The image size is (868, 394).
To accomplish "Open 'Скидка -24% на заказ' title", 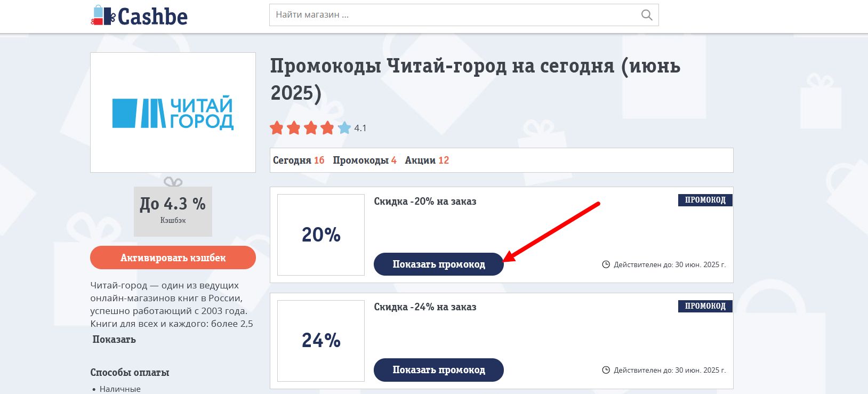I will (x=425, y=307).
